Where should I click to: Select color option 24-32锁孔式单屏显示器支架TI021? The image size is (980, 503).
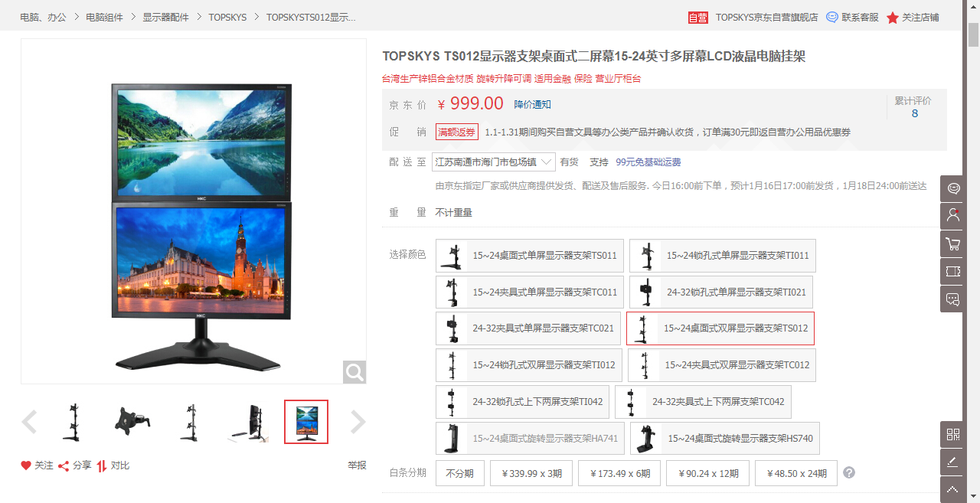pyautogui.click(x=721, y=292)
